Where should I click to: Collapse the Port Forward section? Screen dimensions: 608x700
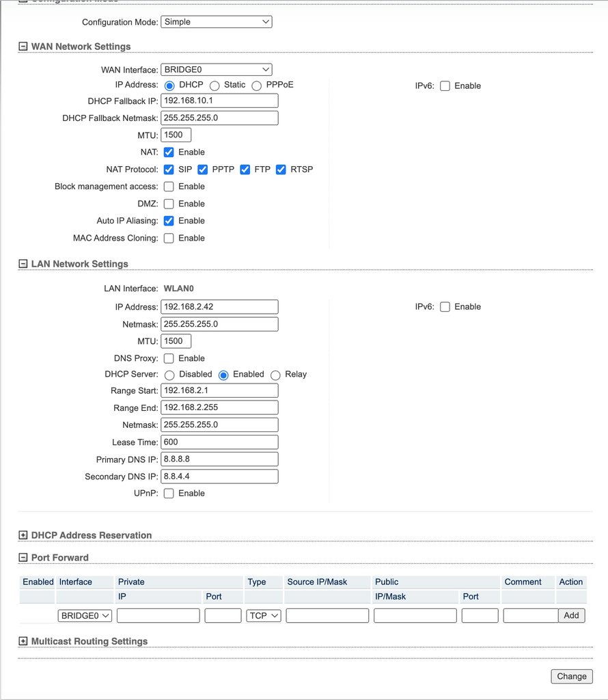23,558
